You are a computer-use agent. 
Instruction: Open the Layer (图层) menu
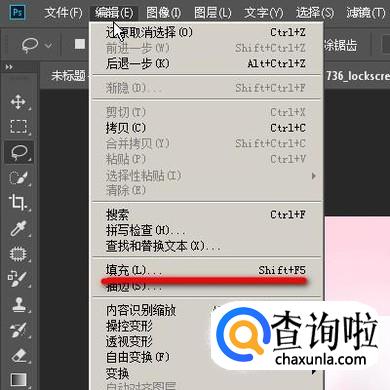click(213, 13)
